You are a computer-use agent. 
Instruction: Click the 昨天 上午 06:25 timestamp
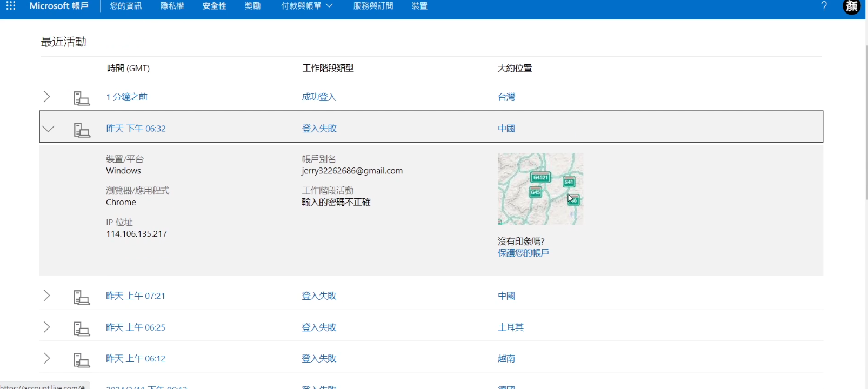point(136,327)
